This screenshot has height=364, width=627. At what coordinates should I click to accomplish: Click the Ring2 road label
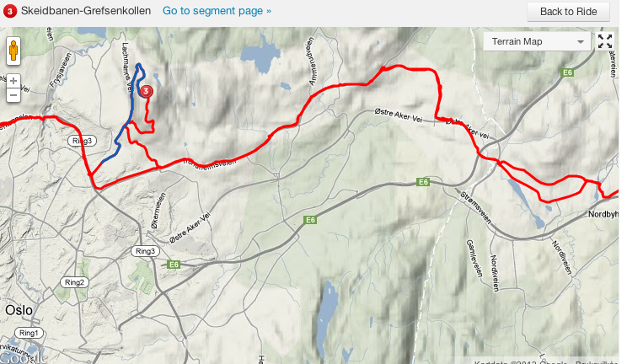(x=74, y=282)
